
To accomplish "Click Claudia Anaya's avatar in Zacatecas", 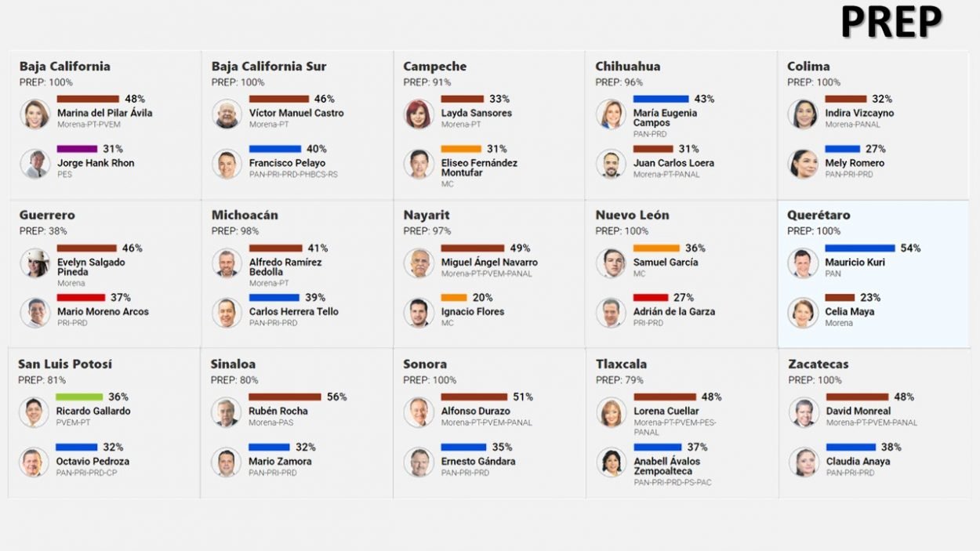I will click(x=804, y=462).
